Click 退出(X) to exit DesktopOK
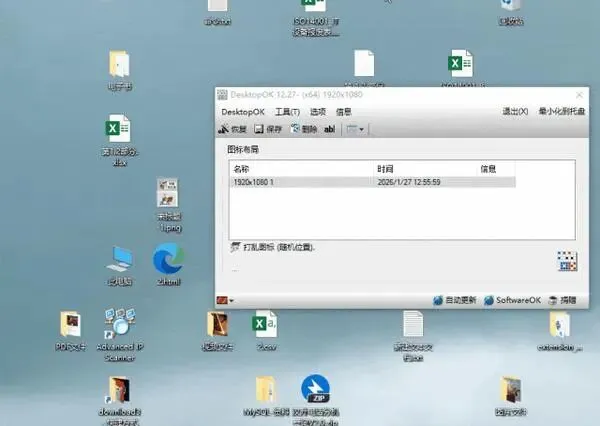 point(515,111)
